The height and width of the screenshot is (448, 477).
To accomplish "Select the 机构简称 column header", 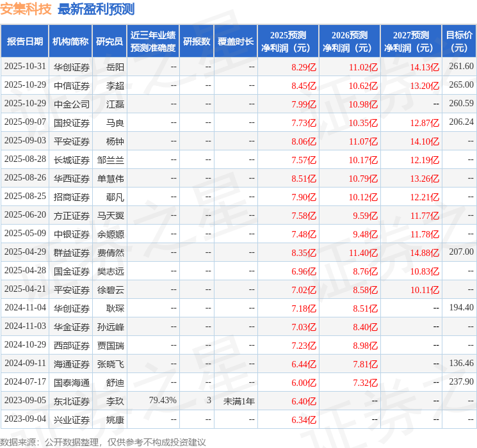I will [70, 41].
